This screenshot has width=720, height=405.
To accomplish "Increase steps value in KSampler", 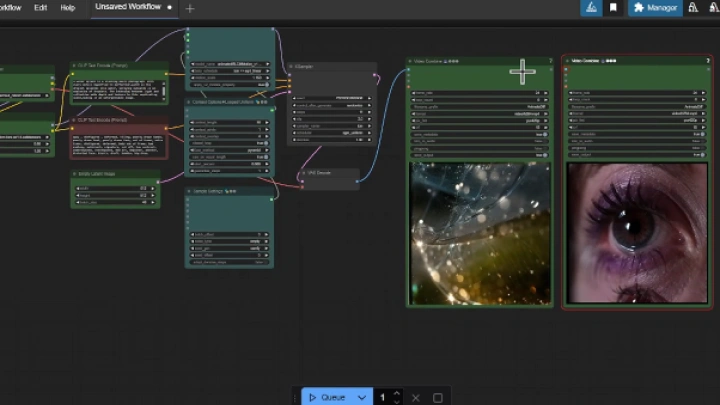I will coord(369,112).
